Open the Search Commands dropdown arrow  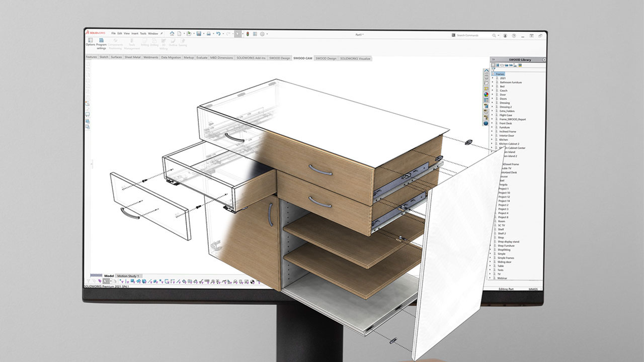click(499, 36)
